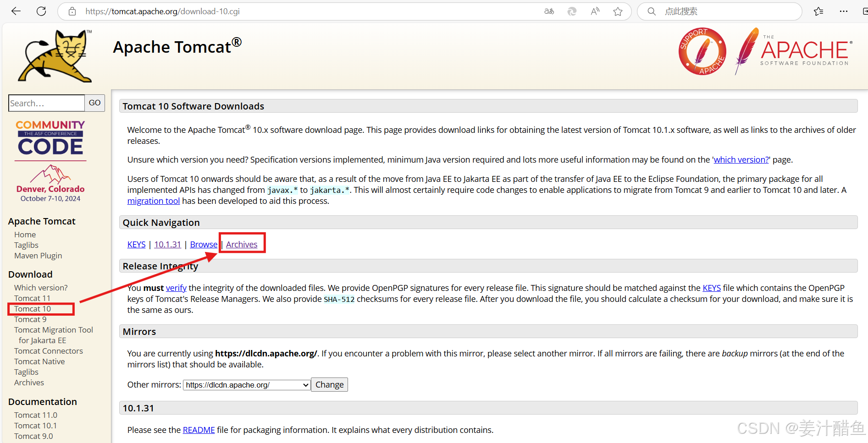This screenshot has height=443, width=868.
Task: Open the Support Apache badge
Action: pyautogui.click(x=702, y=51)
